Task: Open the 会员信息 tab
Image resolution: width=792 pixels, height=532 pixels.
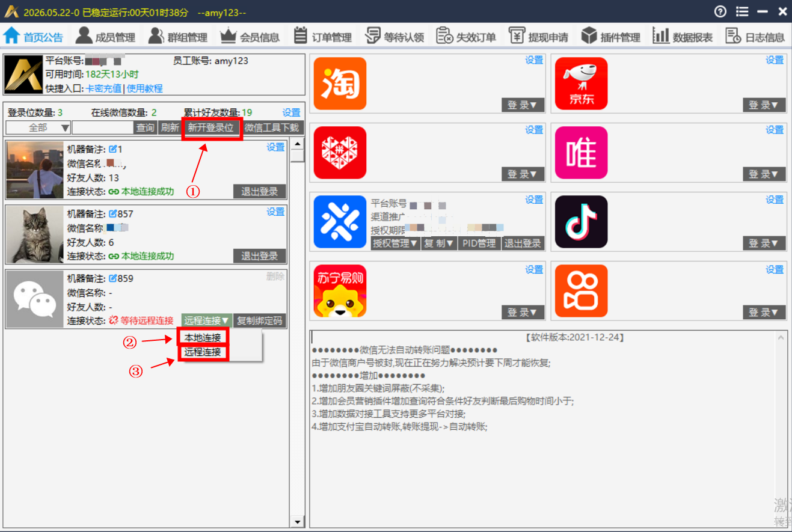Action: 250,36
